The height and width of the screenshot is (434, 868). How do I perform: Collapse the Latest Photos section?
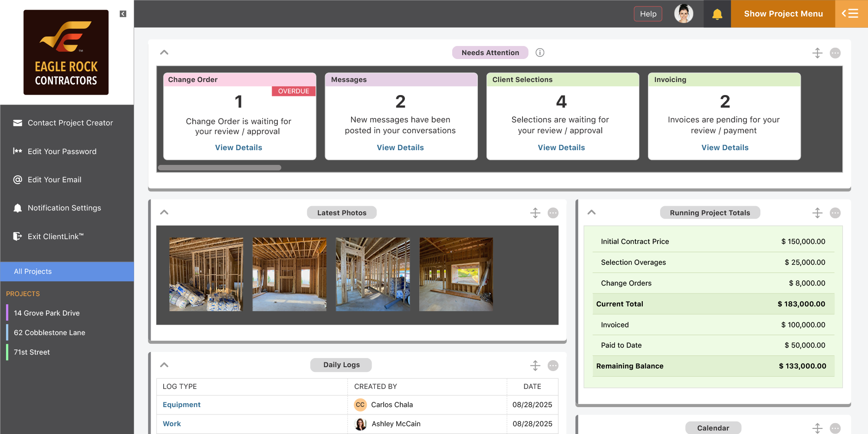pos(164,212)
